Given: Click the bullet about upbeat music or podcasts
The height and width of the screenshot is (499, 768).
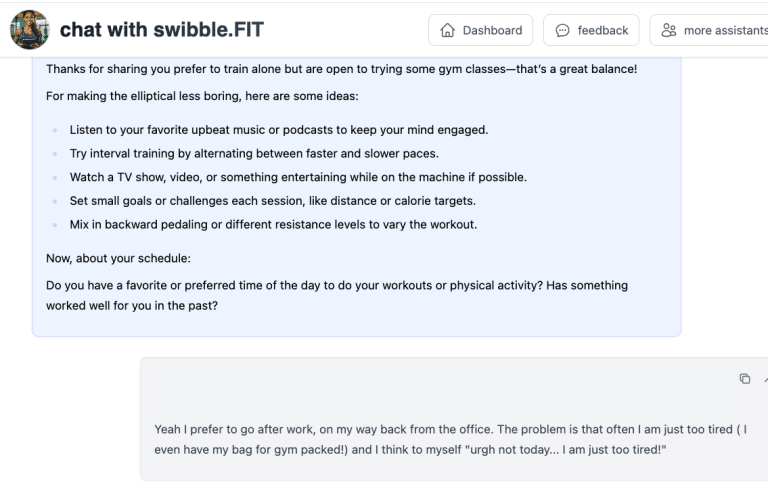Looking at the screenshot, I should (x=278, y=130).
